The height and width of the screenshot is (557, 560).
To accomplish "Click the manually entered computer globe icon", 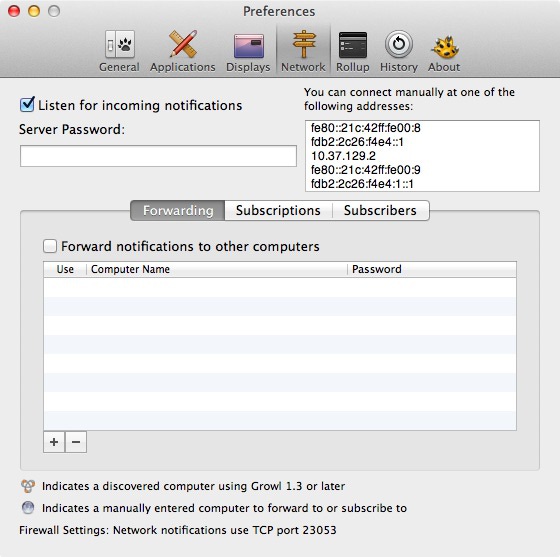I will tap(28, 508).
